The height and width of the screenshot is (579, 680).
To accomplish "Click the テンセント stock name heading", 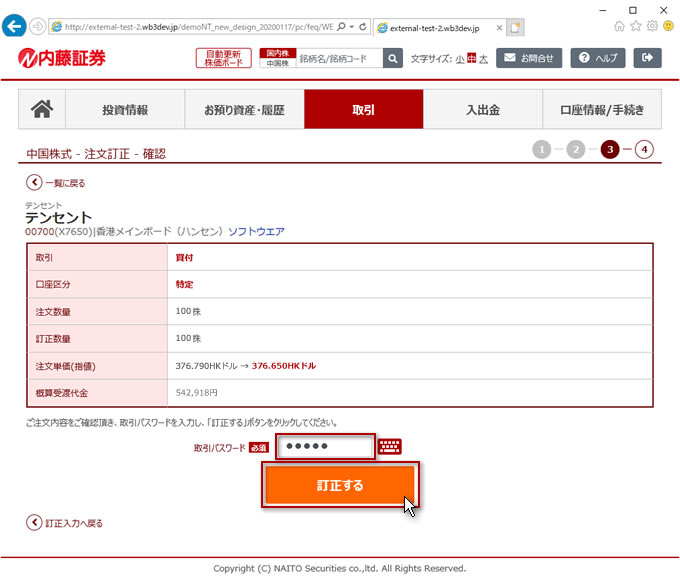I will 59,217.
